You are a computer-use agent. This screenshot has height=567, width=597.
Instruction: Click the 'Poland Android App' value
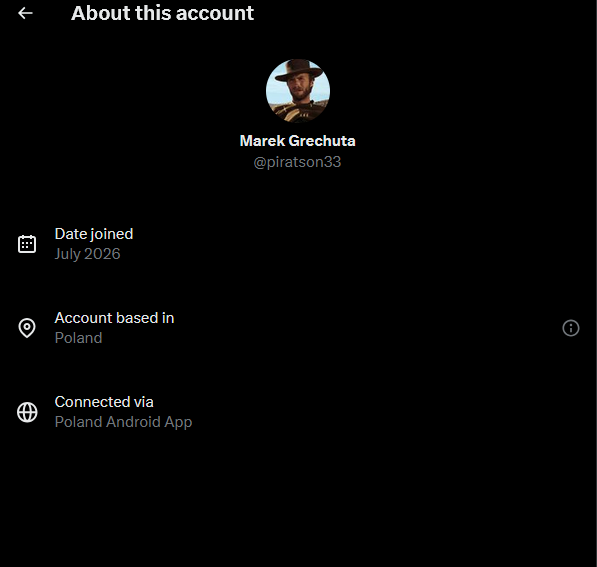tap(123, 422)
